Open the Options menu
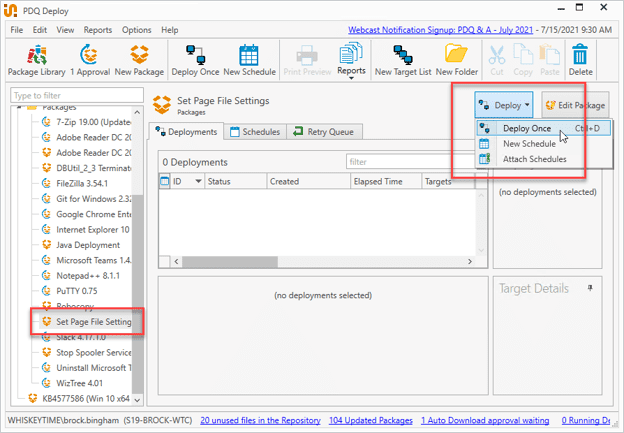624x433 pixels. point(136,30)
